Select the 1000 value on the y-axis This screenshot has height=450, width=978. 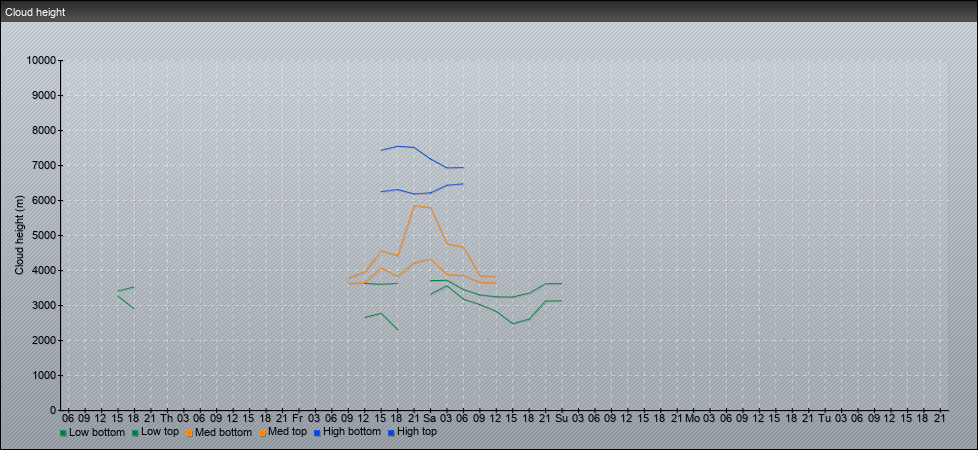coord(44,375)
